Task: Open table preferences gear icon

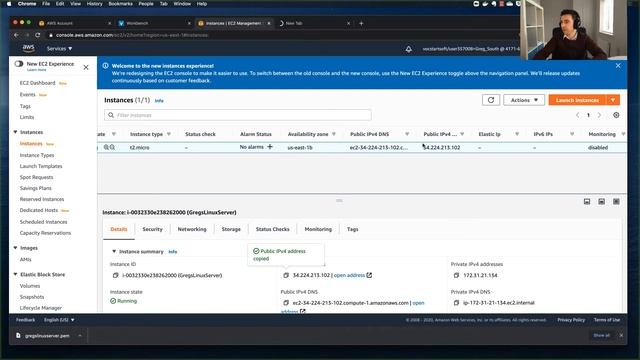Action: coord(616,115)
